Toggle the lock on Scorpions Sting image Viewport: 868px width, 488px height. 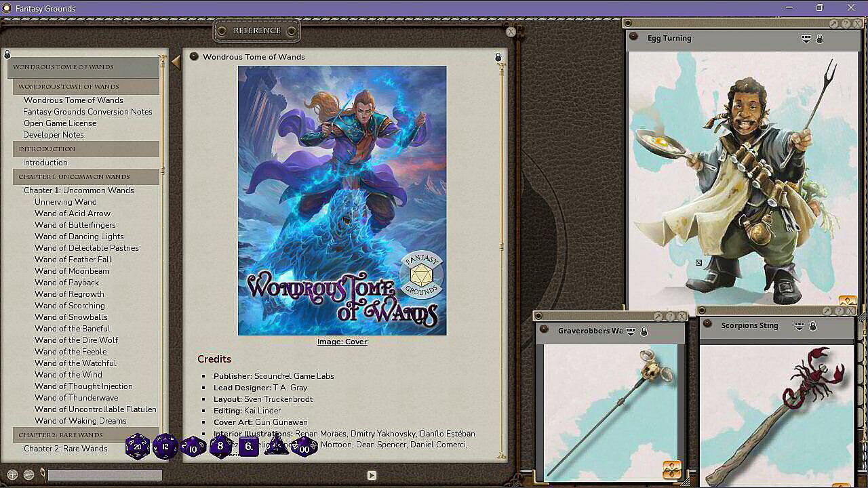[813, 326]
